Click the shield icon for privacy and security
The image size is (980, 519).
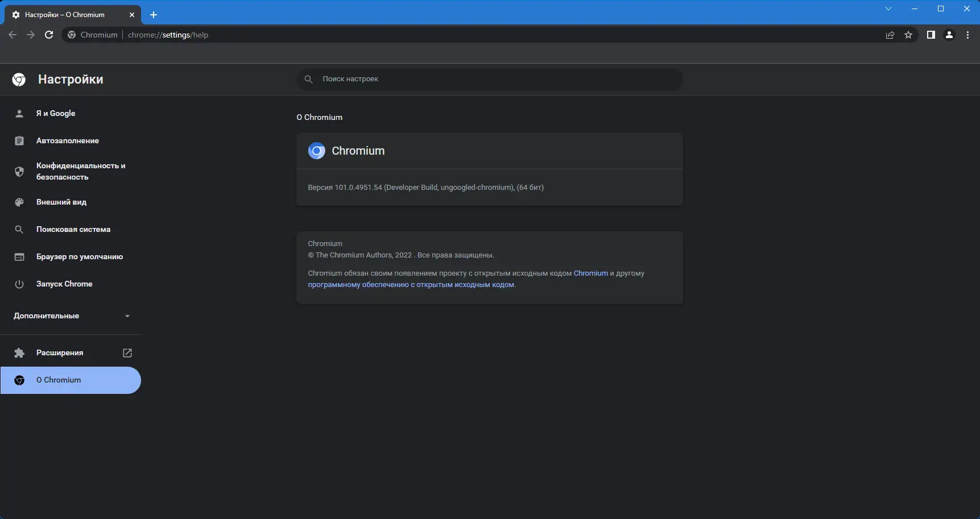point(19,172)
